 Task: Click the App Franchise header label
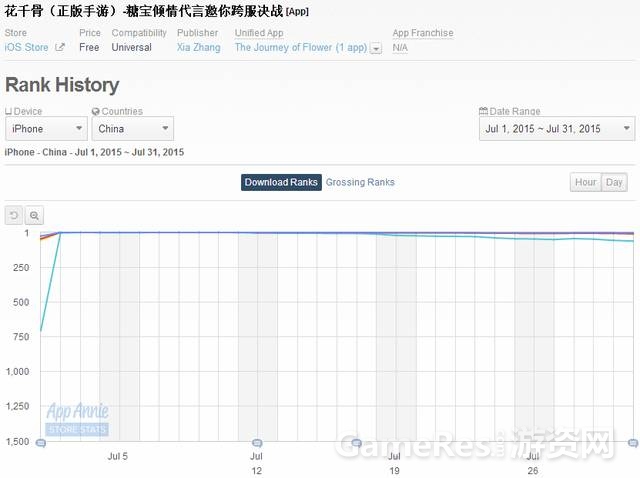click(x=423, y=33)
